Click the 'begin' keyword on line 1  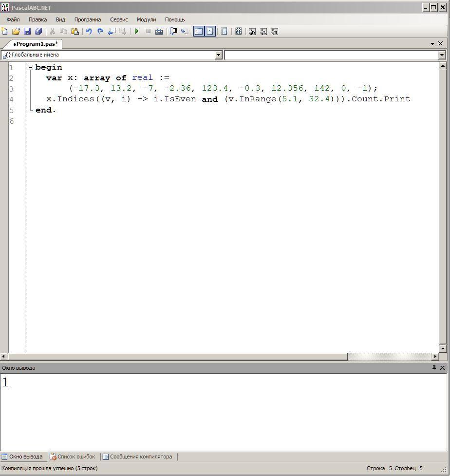click(49, 67)
